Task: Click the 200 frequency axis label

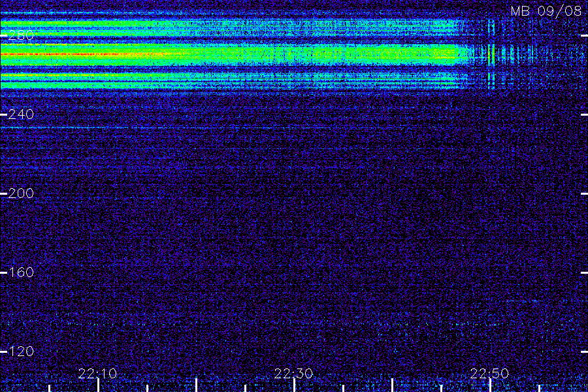Action: tap(21, 193)
